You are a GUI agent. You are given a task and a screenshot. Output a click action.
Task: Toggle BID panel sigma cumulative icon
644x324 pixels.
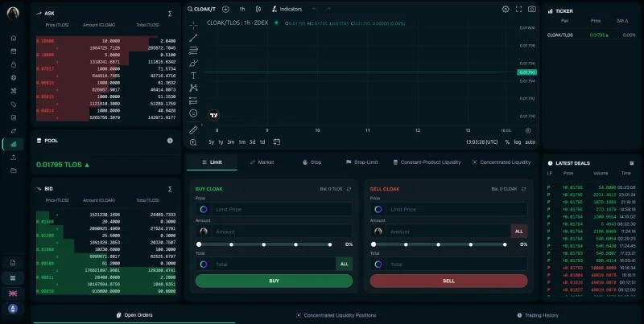170,189
